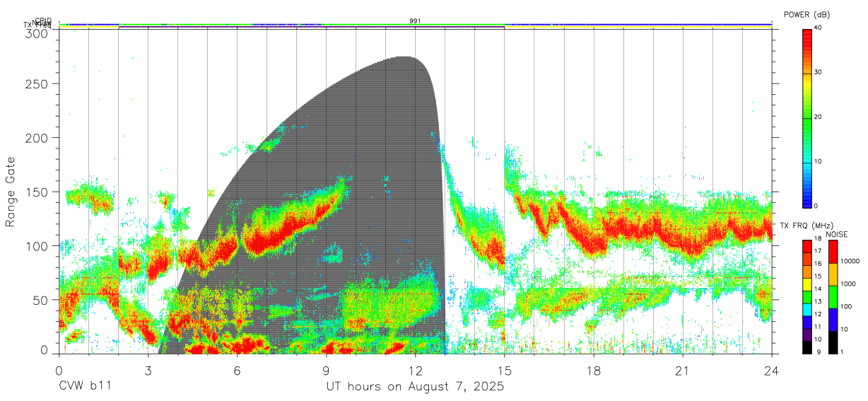The height and width of the screenshot is (401, 868).
Task: Select the NOISE color scale bar
Action: pyautogui.click(x=832, y=297)
